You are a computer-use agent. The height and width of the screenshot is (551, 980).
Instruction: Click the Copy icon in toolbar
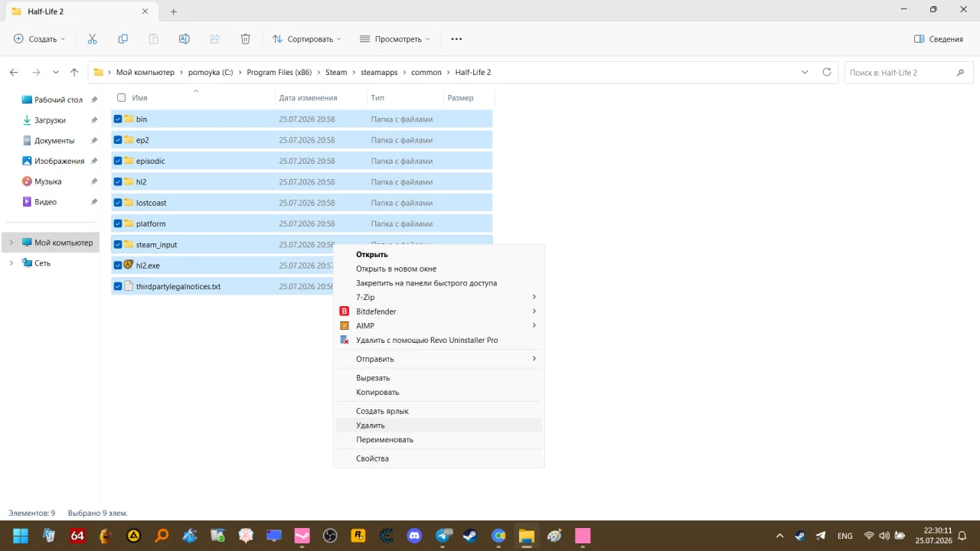(122, 39)
